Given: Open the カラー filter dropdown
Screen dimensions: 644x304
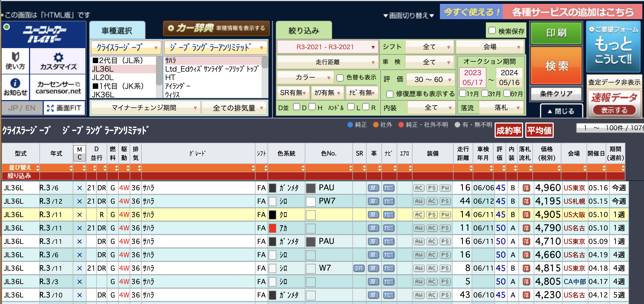Looking at the screenshot, I should point(305,78).
